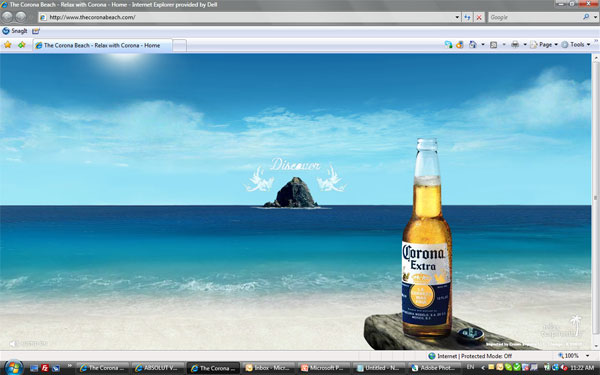Click the search magnifier icon
This screenshot has width=600, height=375.
586,17
